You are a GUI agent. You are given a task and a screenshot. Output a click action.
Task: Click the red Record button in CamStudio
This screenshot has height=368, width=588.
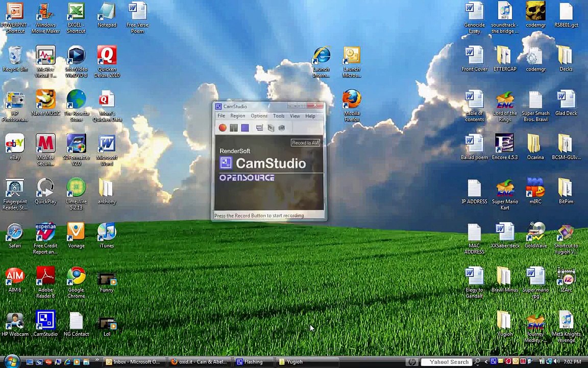tap(223, 128)
